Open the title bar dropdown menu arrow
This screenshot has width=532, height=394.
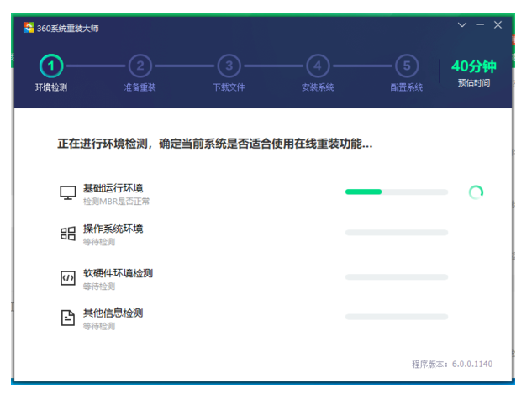coord(461,25)
